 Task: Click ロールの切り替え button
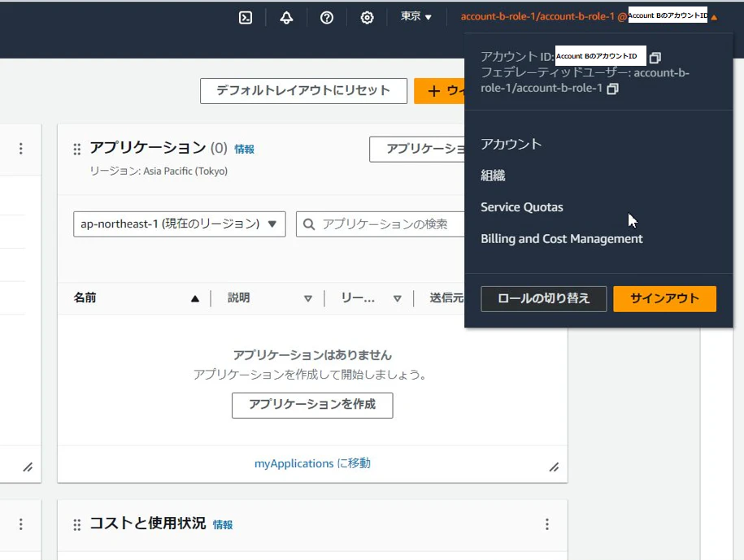pos(544,299)
